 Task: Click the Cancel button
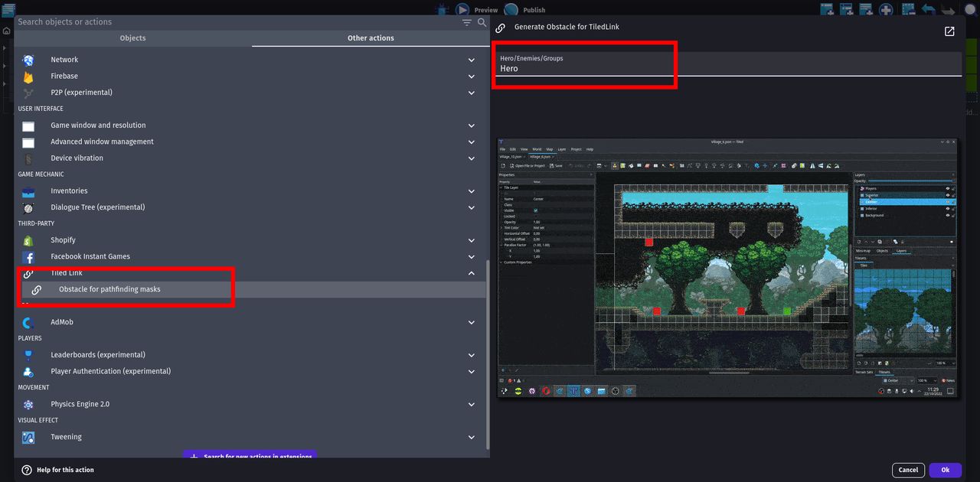pyautogui.click(x=908, y=471)
